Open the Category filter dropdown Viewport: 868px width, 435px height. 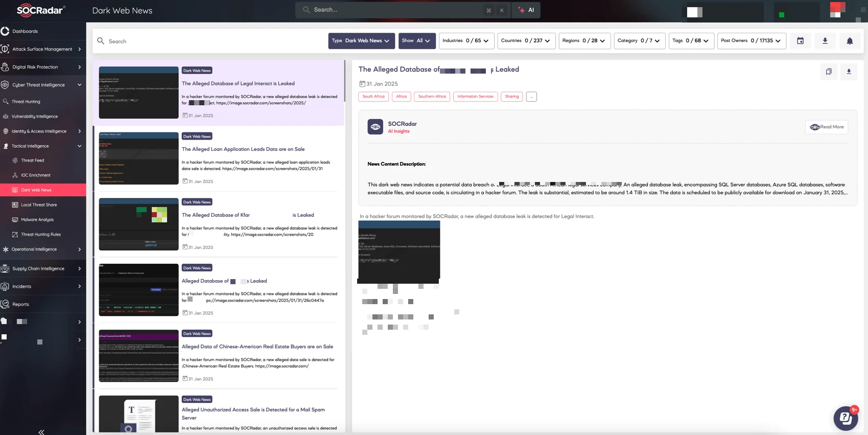(639, 41)
